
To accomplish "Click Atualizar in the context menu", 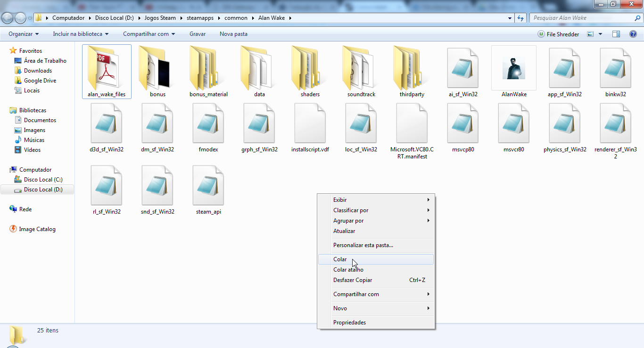I will 376,231.
